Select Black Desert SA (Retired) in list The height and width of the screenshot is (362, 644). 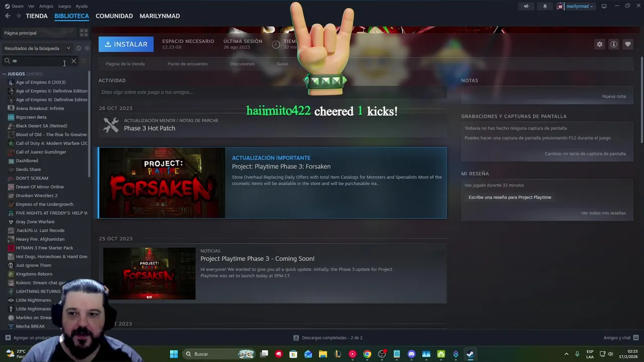click(x=41, y=126)
